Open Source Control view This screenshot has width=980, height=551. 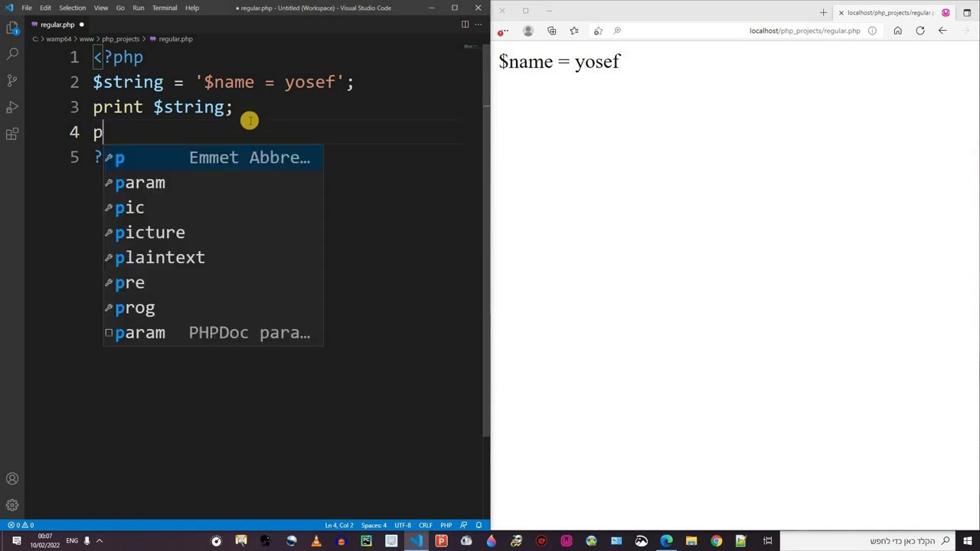tap(12, 80)
